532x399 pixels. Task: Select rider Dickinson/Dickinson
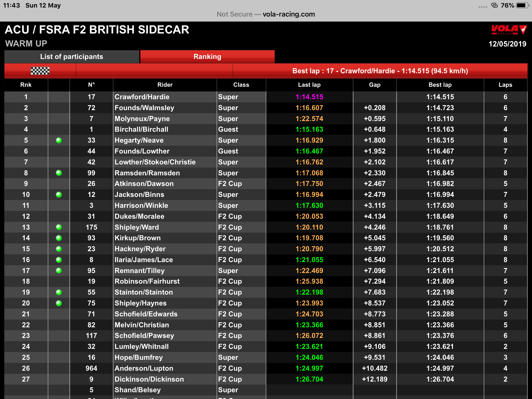(149, 379)
